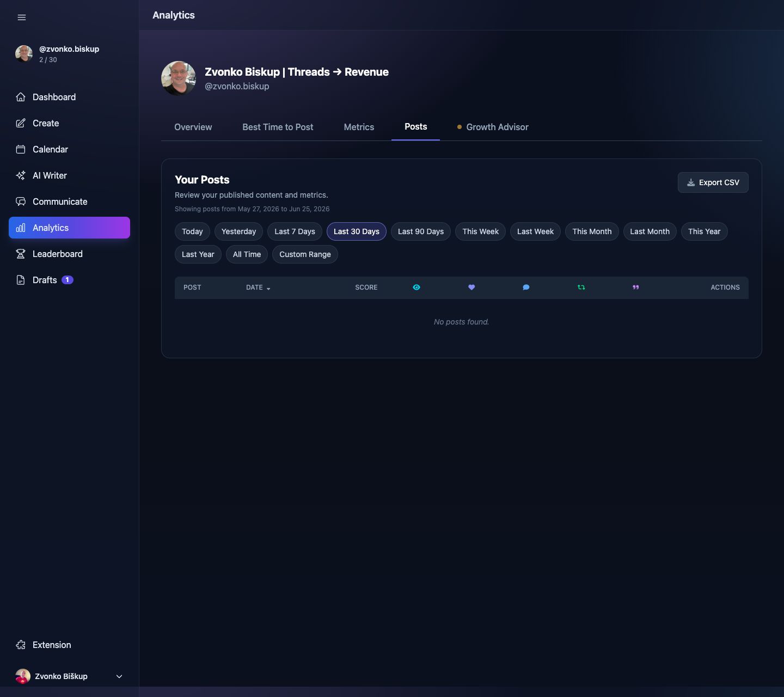This screenshot has height=697, width=784.
Task: Click the SCORE column header
Action: tap(366, 288)
